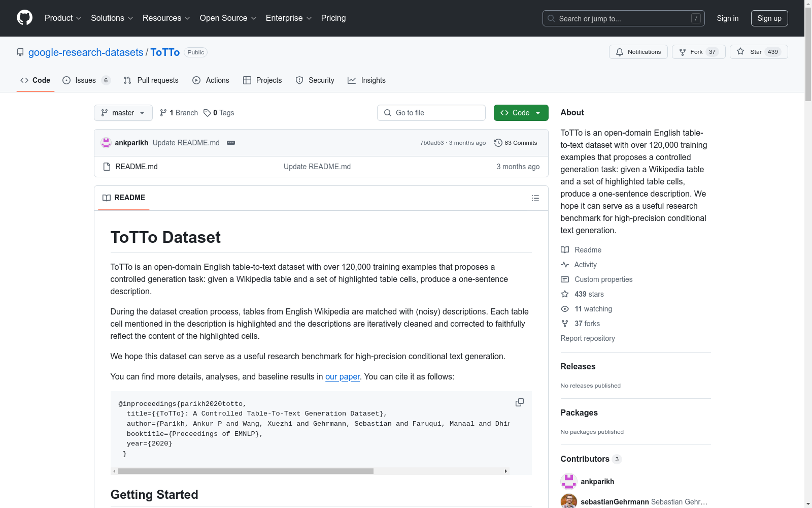The image size is (812, 508).
Task: Click Report repository link
Action: click(588, 338)
